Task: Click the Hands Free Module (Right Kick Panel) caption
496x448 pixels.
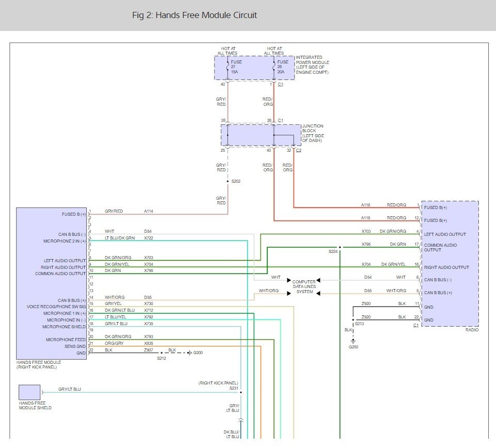Action: point(39,364)
